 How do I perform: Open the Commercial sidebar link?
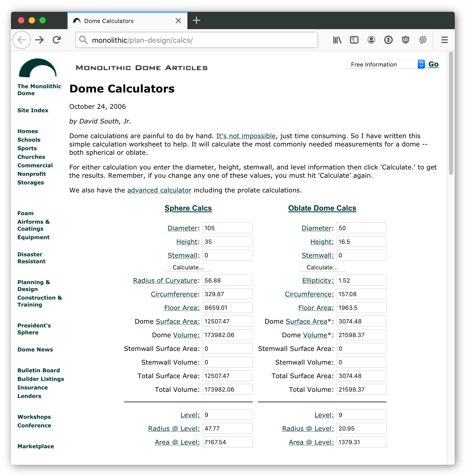pyautogui.click(x=35, y=165)
